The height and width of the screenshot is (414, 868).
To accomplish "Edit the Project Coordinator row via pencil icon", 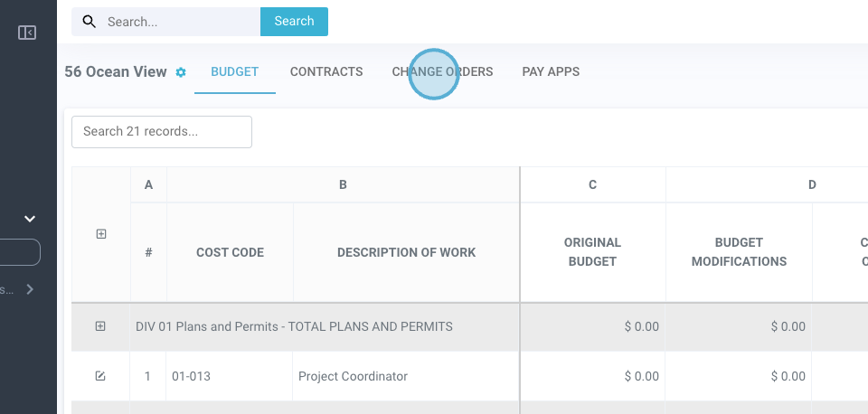I will [x=100, y=376].
